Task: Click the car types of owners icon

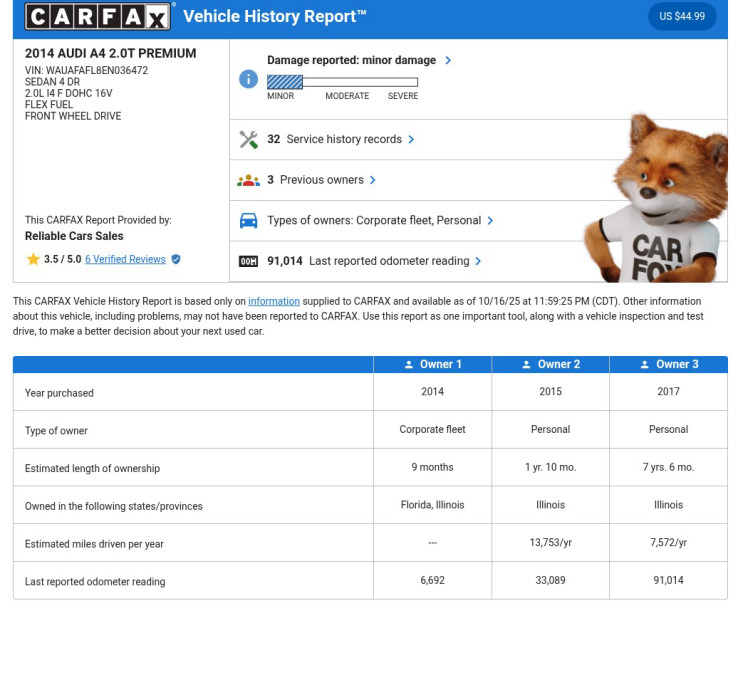Action: 248,221
